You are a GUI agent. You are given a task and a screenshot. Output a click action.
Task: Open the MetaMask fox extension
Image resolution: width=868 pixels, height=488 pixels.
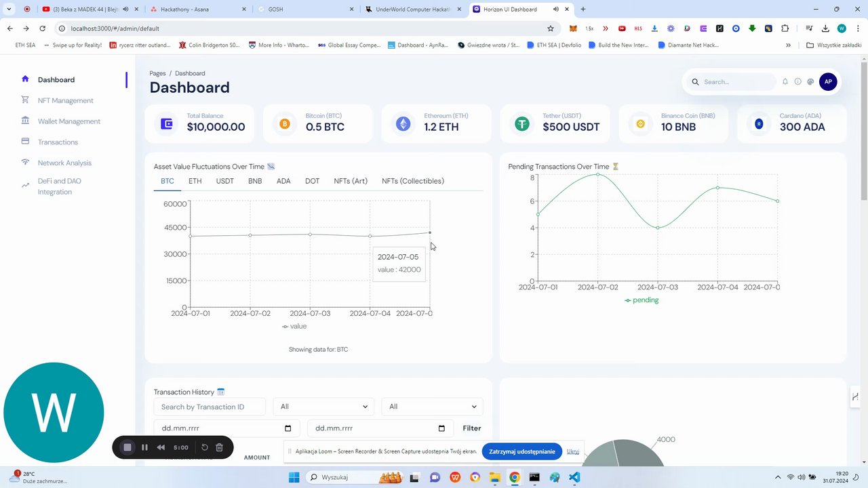pos(573,28)
